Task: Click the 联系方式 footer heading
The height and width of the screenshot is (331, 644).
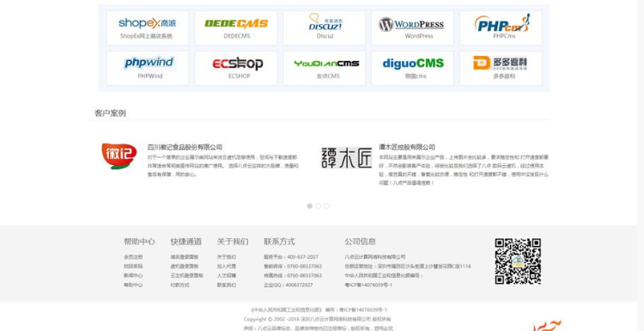Action: point(279,242)
